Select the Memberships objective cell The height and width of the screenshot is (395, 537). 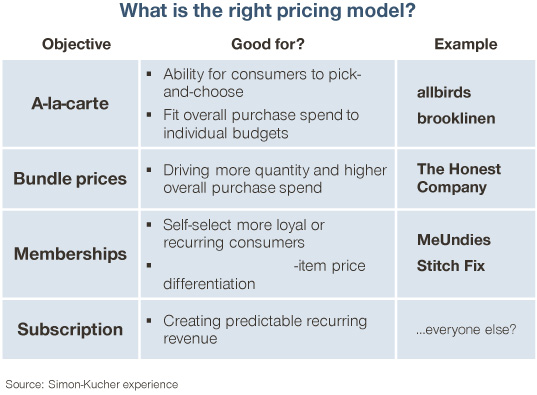pos(70,254)
